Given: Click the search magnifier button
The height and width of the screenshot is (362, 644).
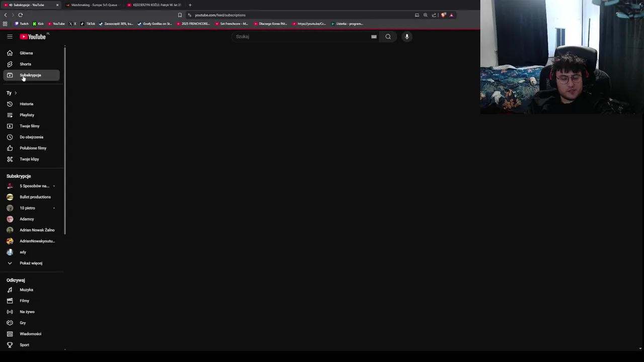Looking at the screenshot, I should [388, 37].
